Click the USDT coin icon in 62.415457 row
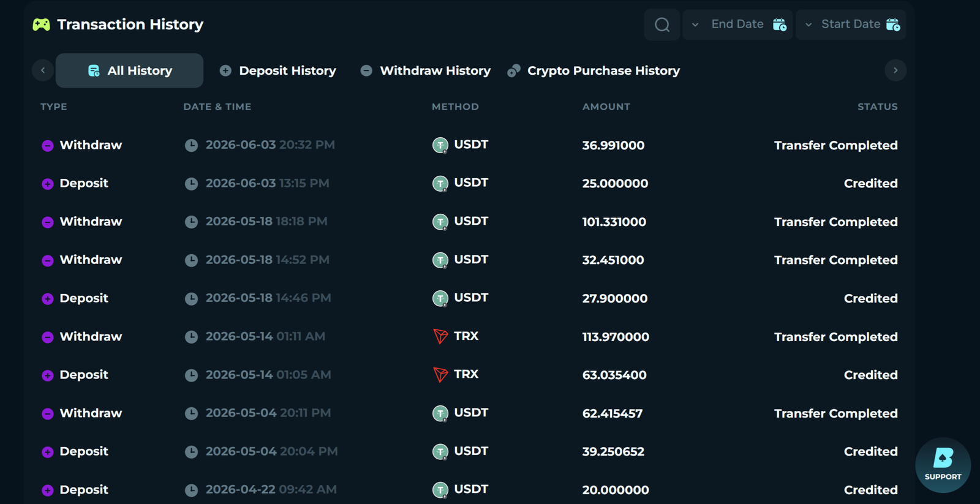 coord(440,413)
